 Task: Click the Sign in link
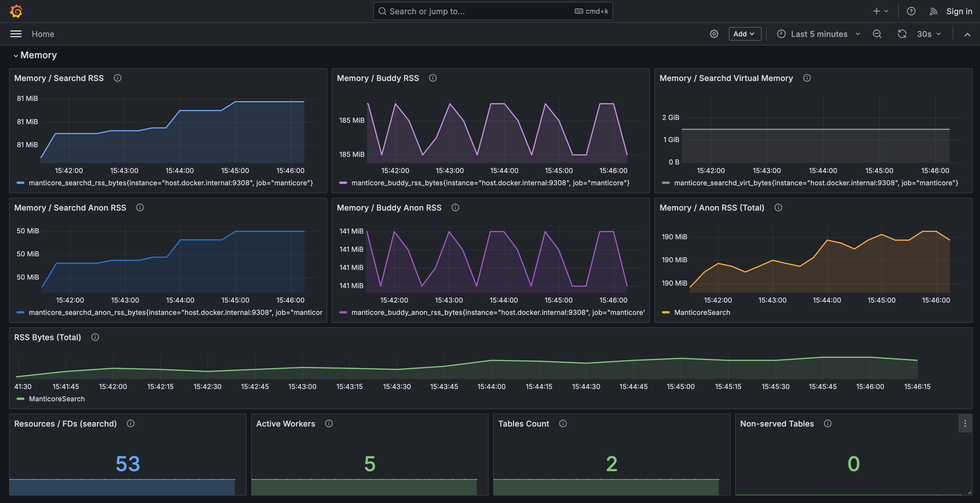959,11
